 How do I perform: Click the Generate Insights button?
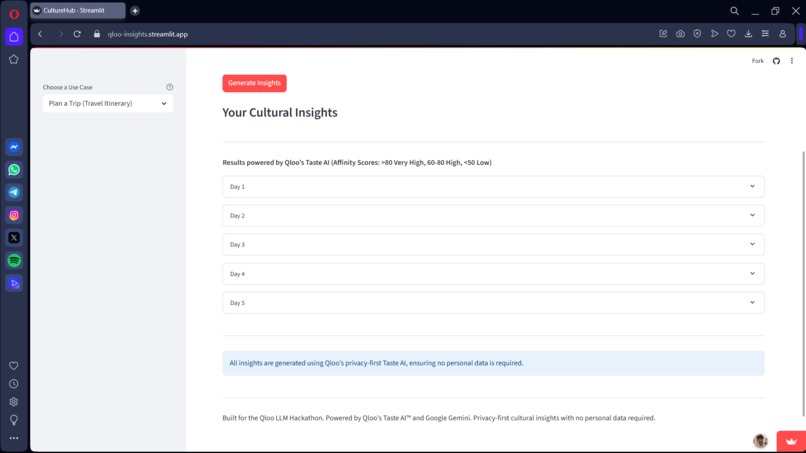point(254,83)
